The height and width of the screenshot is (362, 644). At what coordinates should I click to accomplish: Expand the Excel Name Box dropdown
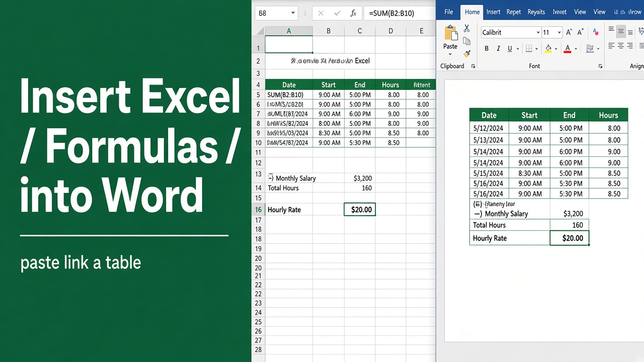(293, 13)
